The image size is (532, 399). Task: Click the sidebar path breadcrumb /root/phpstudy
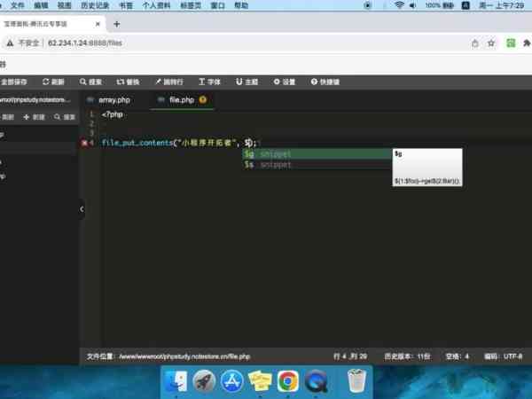point(35,99)
